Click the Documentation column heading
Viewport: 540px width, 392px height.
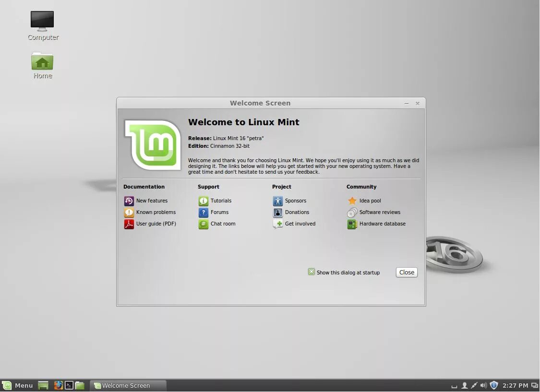pyautogui.click(x=144, y=187)
